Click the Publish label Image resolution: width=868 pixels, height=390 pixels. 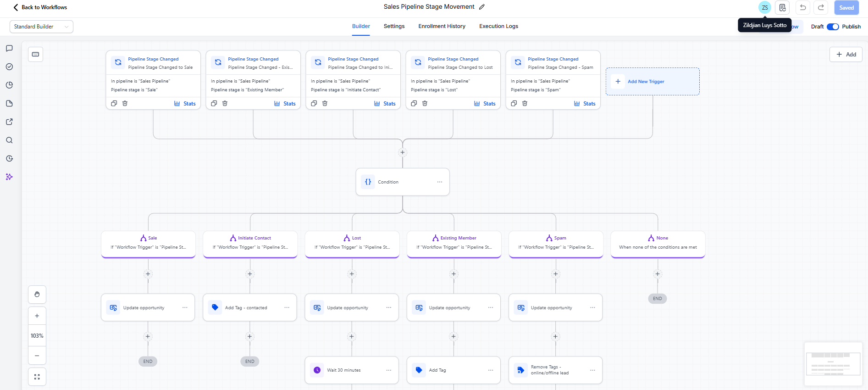coord(851,27)
